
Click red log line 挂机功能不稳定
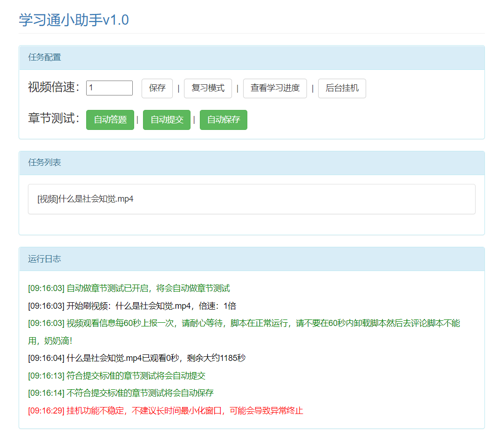(165, 410)
